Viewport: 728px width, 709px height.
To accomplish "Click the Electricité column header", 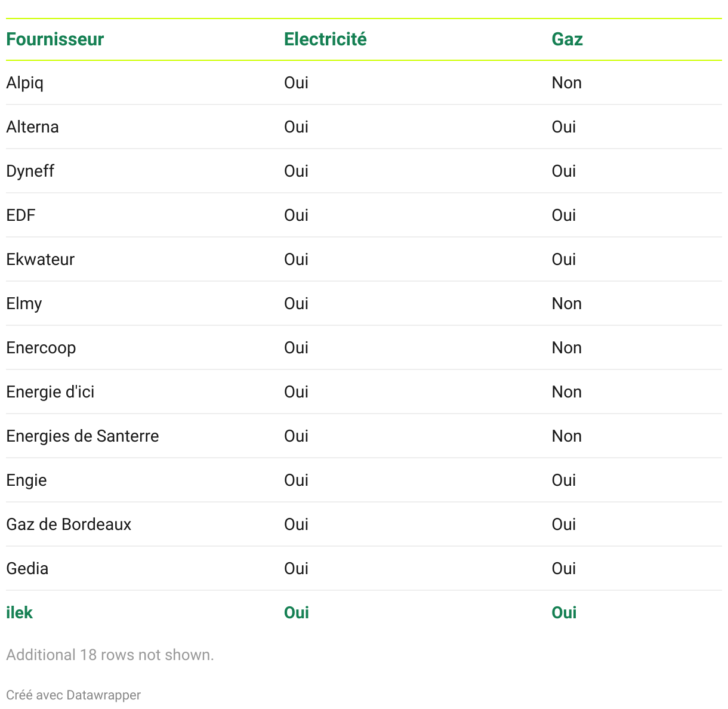I will (325, 39).
